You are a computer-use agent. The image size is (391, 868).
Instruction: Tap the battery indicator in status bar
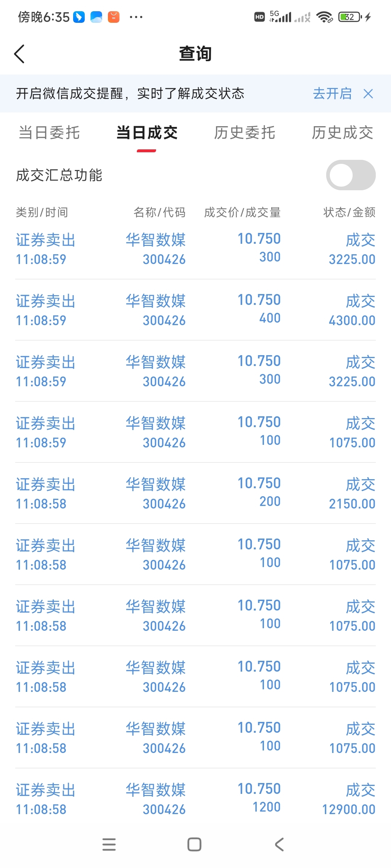(x=350, y=17)
